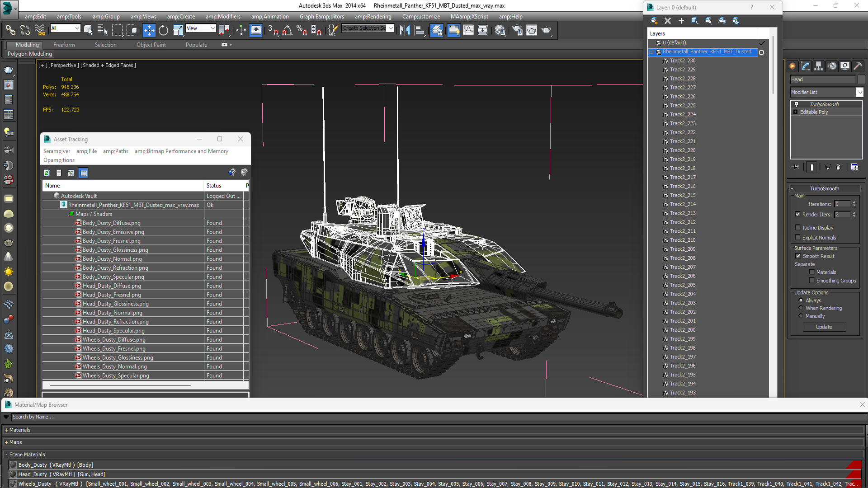
Task: Open Asset Tracking Paths menu
Action: click(x=116, y=151)
